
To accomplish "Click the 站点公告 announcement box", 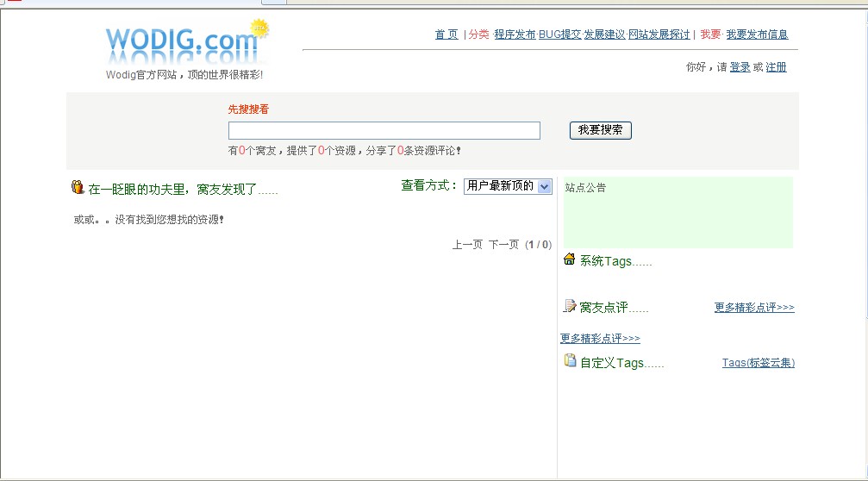I will coord(678,213).
